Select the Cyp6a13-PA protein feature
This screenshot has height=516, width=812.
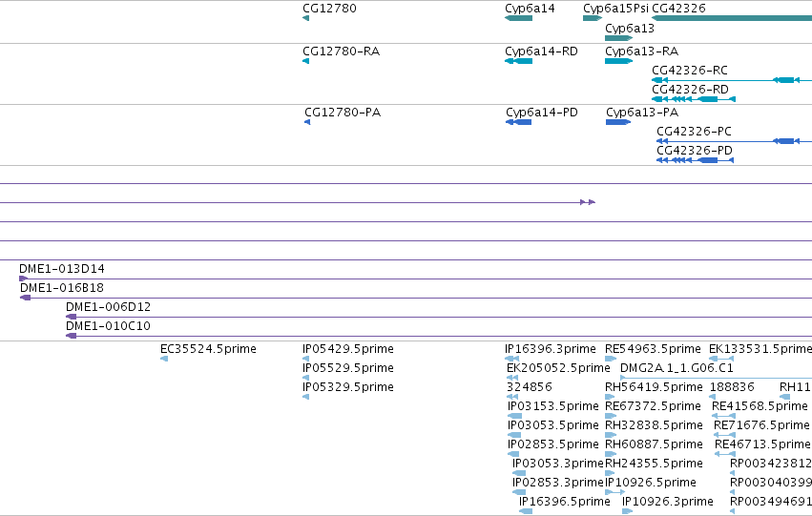click(x=618, y=122)
